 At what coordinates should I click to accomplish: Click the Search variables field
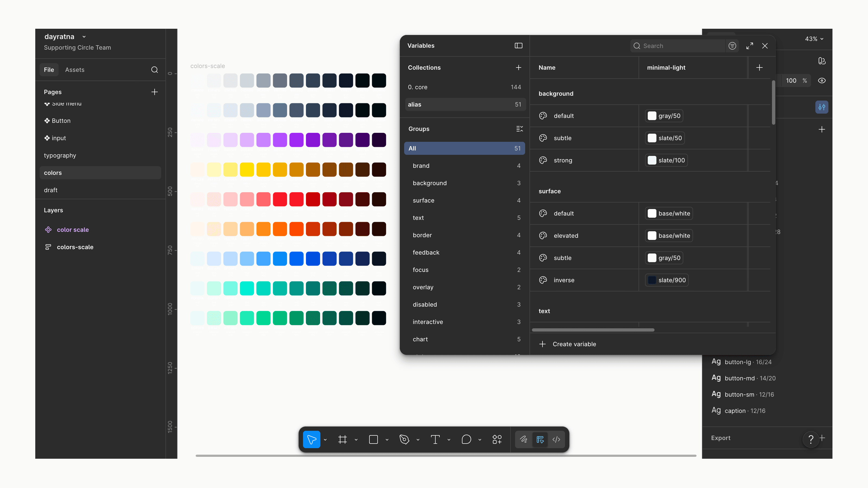(678, 46)
